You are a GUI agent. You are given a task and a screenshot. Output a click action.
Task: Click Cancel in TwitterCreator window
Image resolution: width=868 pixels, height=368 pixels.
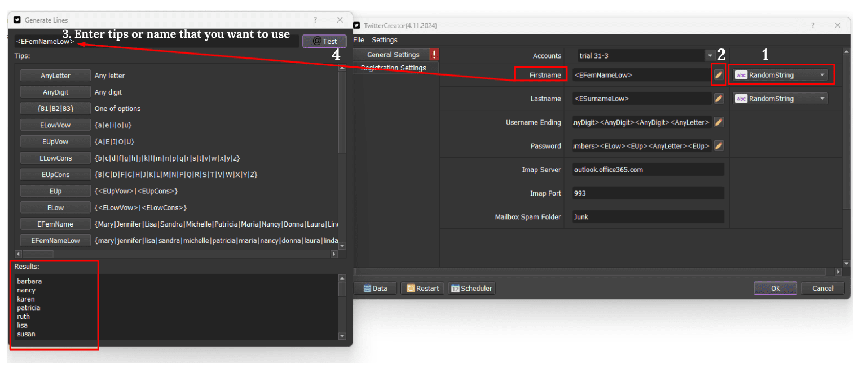coord(822,288)
